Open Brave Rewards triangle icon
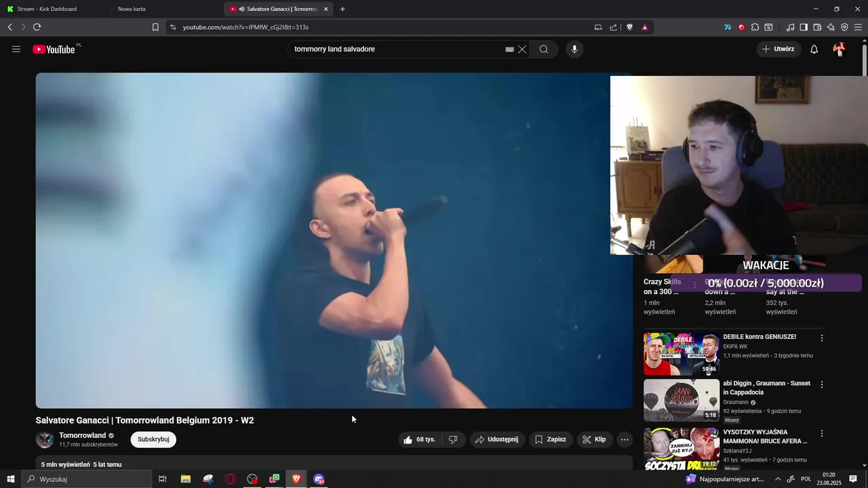Viewport: 868px width, 488px height. tap(645, 27)
